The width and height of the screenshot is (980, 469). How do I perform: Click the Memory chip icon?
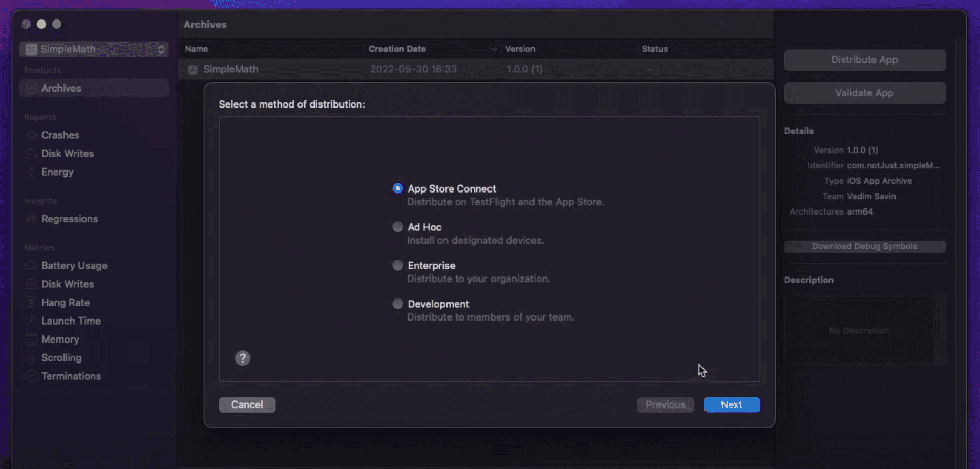(31, 339)
